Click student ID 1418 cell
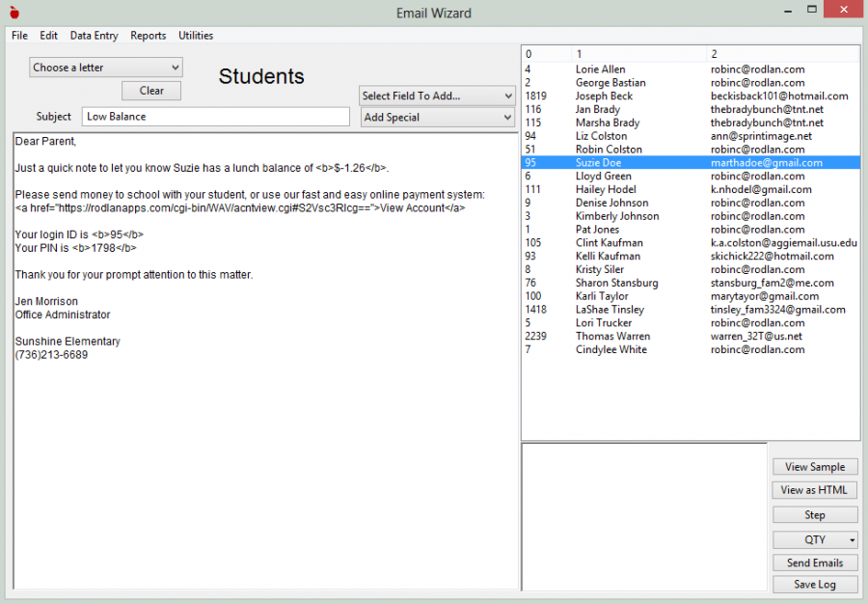 pos(536,310)
